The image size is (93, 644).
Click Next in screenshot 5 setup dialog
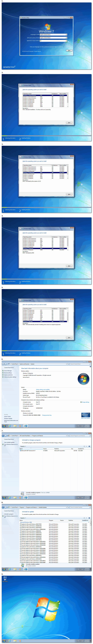point(69,338)
